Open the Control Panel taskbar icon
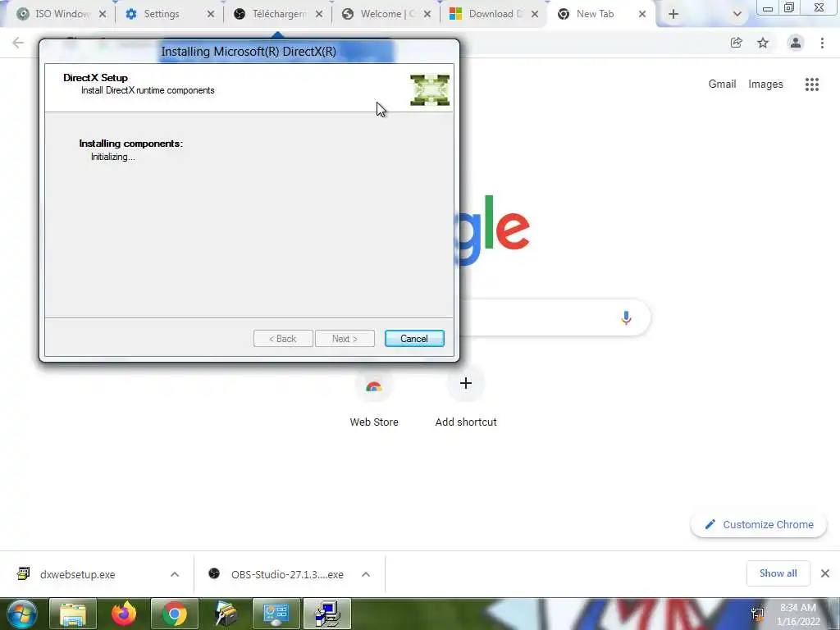 (276, 614)
